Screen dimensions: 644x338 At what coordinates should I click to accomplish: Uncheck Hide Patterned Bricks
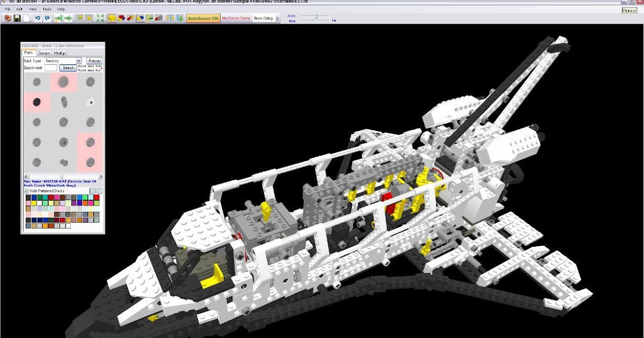(x=26, y=190)
